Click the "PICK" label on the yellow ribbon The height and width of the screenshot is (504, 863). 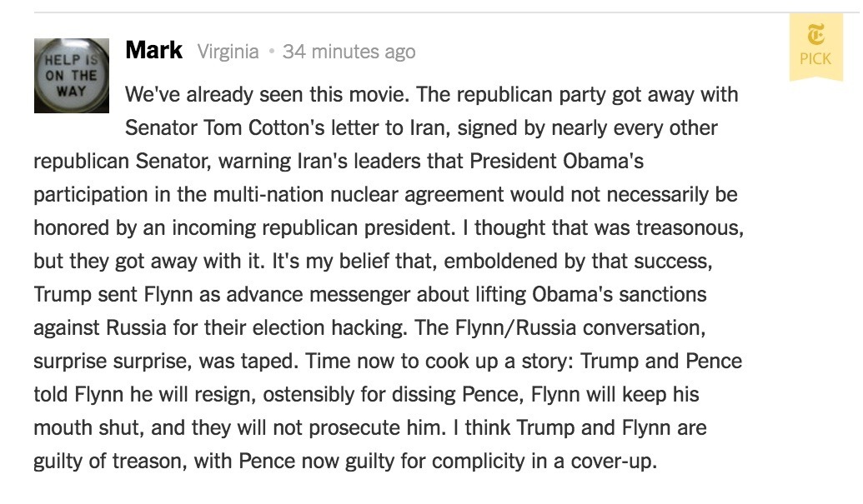(x=815, y=59)
